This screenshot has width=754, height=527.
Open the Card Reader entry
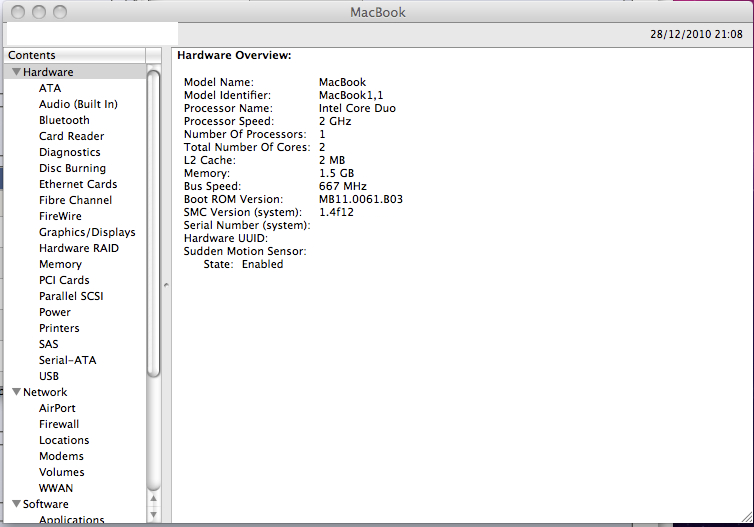(72, 136)
